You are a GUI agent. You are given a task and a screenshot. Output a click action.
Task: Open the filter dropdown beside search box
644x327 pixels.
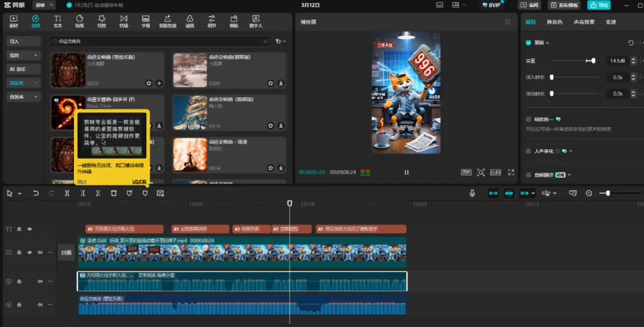(281, 42)
